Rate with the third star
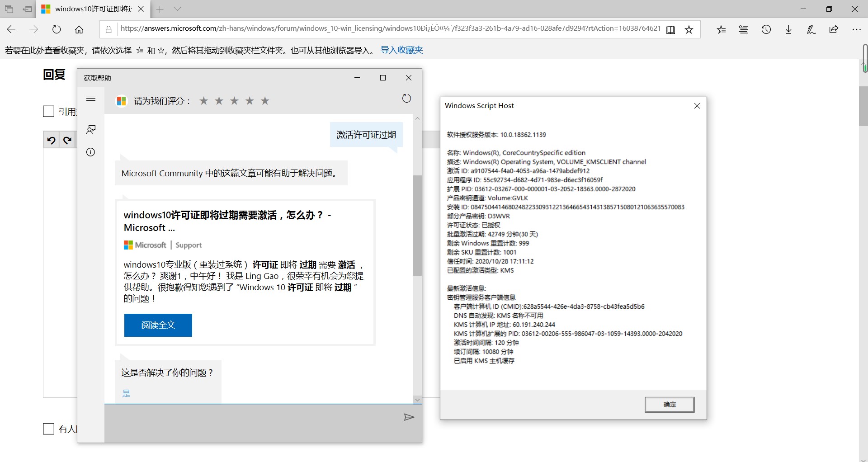868x462 pixels. coord(234,101)
